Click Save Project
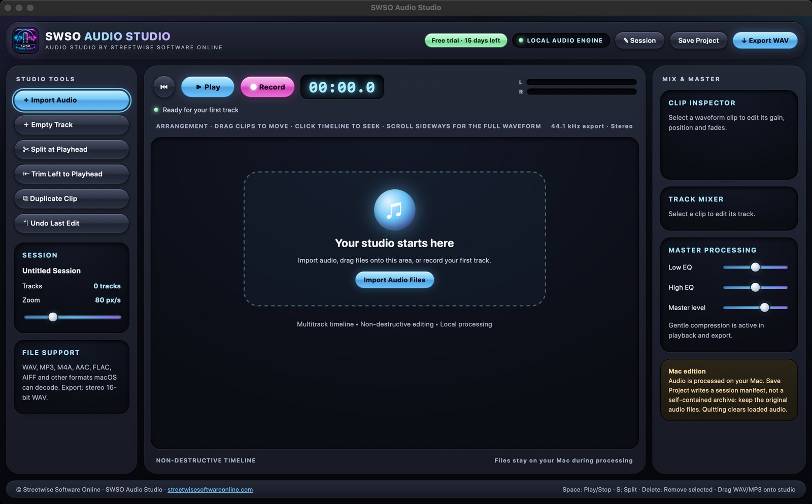 [x=698, y=41]
